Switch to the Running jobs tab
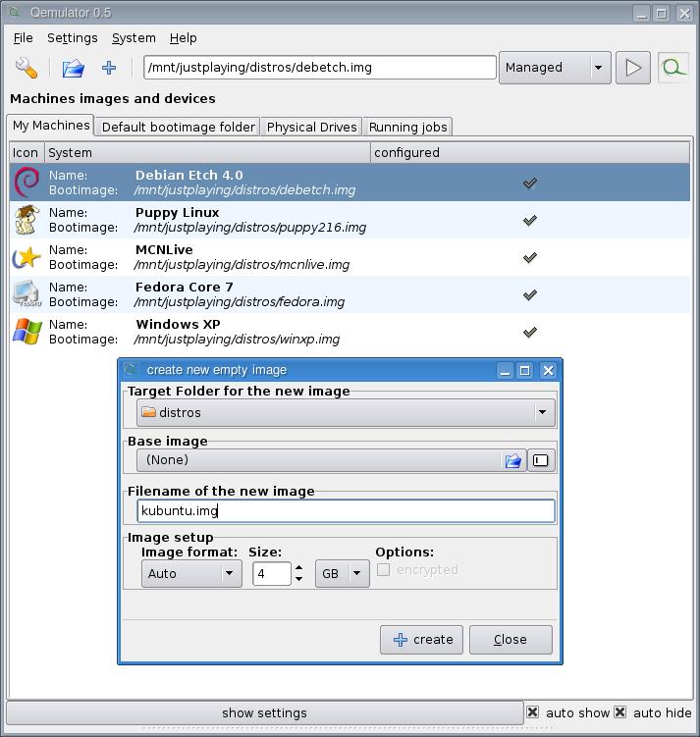The width and height of the screenshot is (700, 737). click(x=407, y=127)
